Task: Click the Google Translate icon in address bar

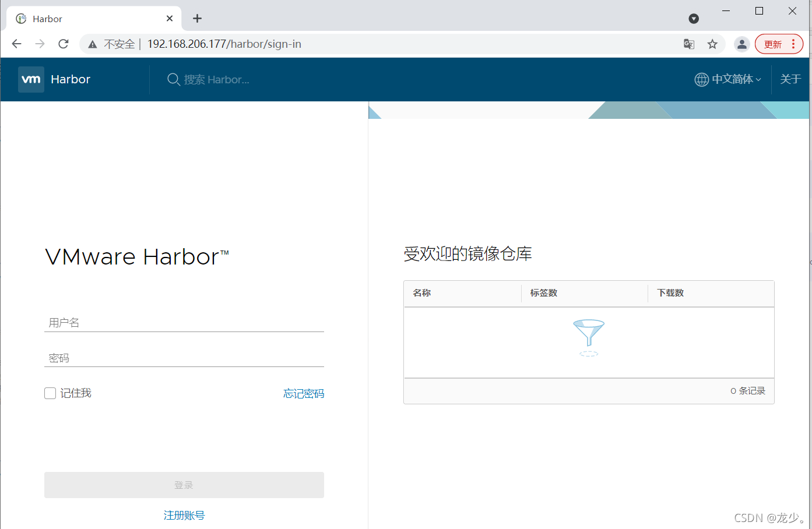Action: pyautogui.click(x=689, y=44)
